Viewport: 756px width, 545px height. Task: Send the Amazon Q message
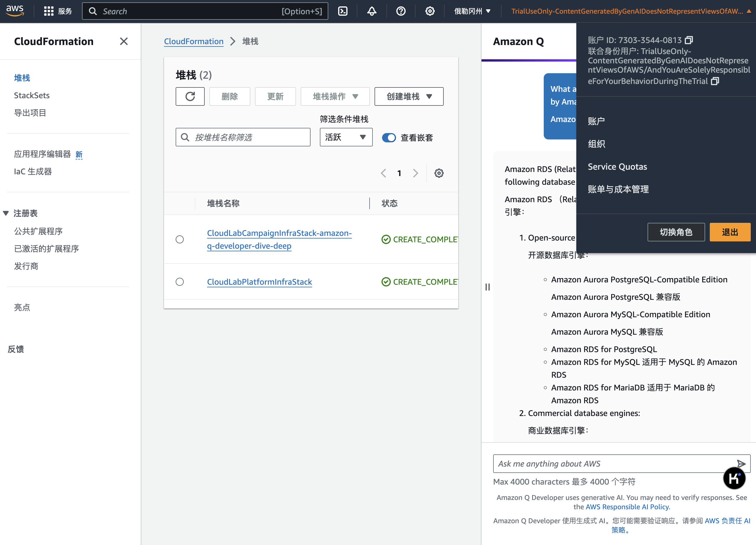pos(741,463)
